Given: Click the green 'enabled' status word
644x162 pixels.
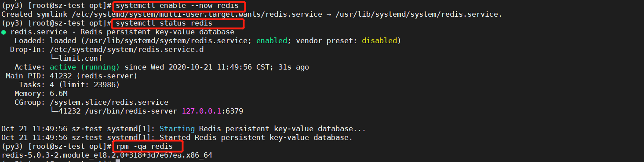Looking at the screenshot, I should (x=272, y=40).
